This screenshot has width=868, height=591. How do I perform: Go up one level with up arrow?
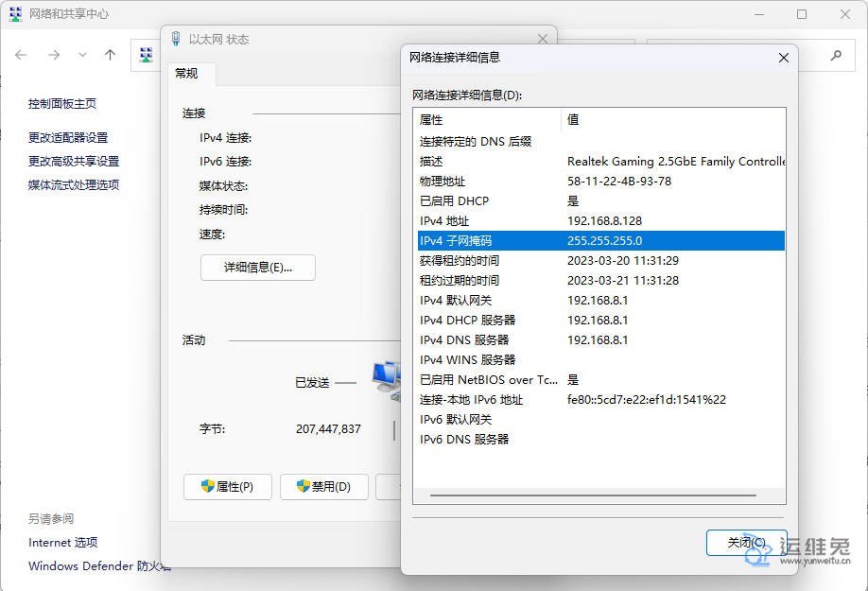point(110,55)
